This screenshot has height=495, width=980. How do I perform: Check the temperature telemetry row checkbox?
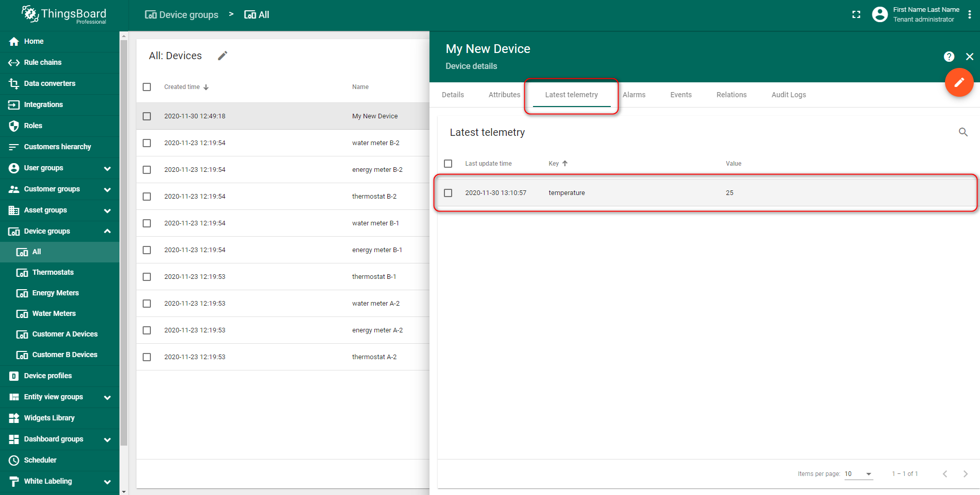click(448, 193)
